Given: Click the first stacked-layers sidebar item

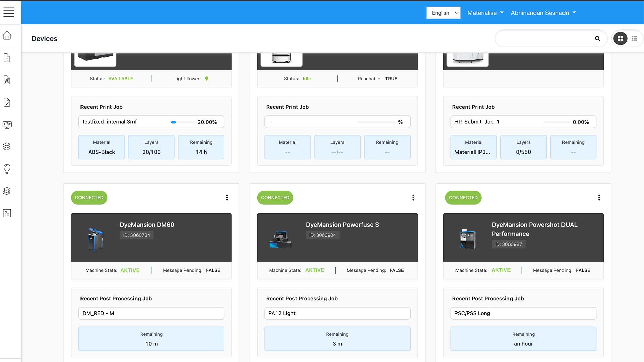Looking at the screenshot, I should tap(7, 146).
